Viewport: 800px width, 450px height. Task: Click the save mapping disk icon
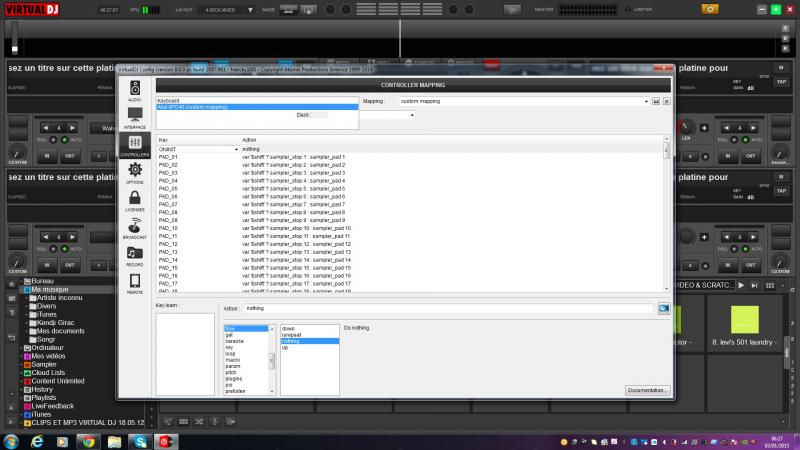click(x=654, y=101)
